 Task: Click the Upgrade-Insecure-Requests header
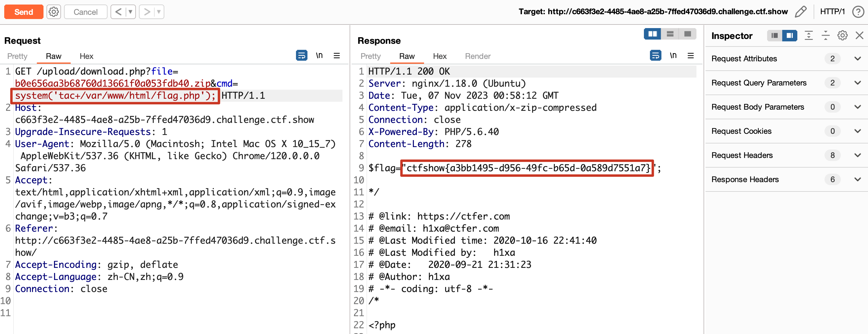pos(91,132)
